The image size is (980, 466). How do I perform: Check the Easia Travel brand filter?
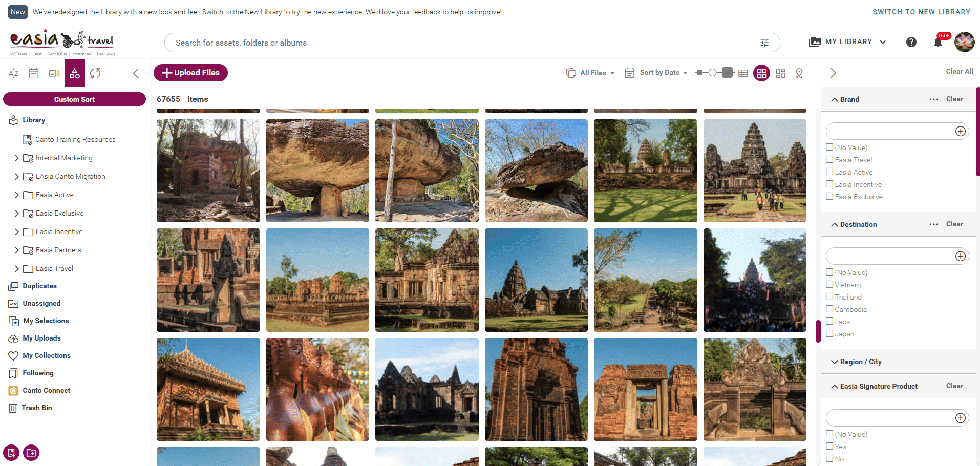tap(829, 159)
